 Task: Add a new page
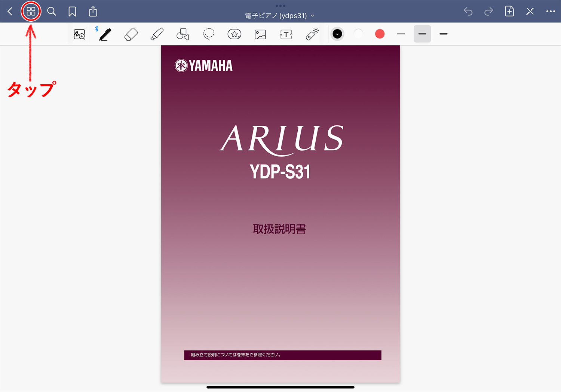point(509,11)
